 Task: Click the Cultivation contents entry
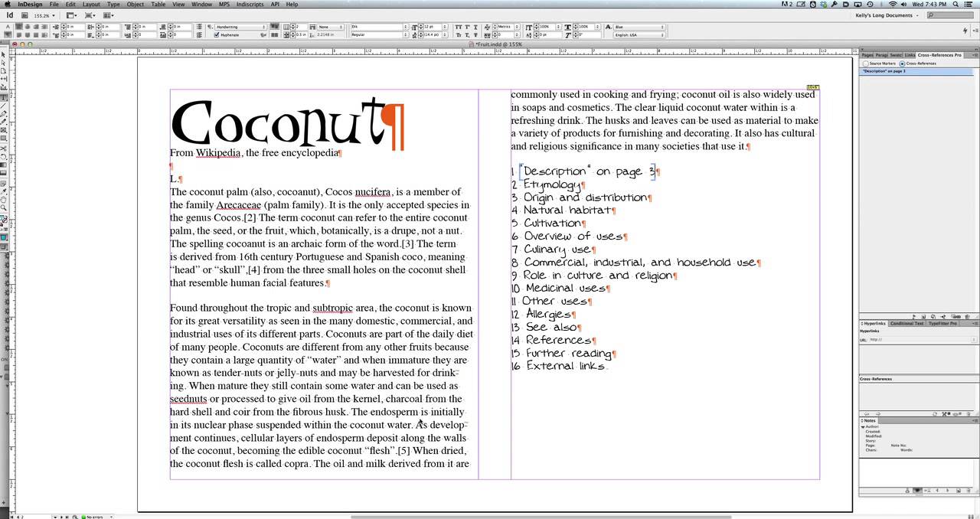click(552, 223)
